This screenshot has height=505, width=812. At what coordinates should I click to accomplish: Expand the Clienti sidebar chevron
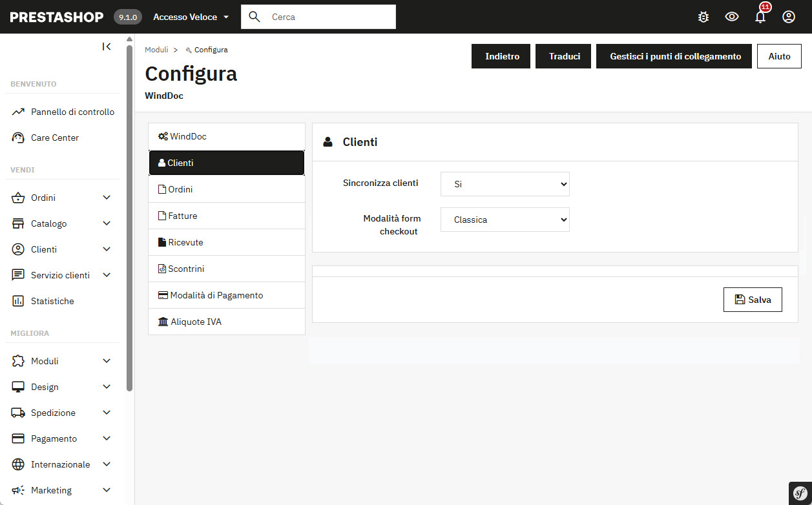tap(107, 249)
